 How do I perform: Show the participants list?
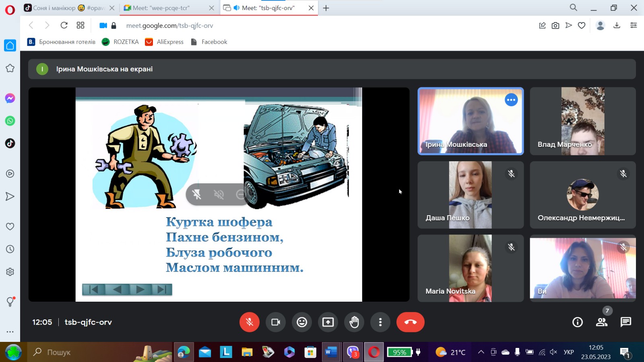click(601, 322)
